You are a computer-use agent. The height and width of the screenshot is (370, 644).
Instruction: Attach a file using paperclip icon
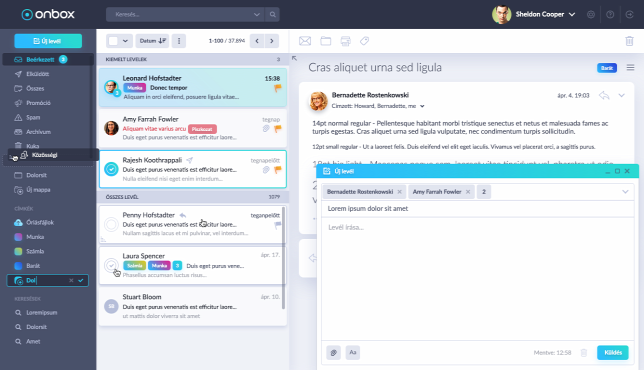tap(334, 352)
